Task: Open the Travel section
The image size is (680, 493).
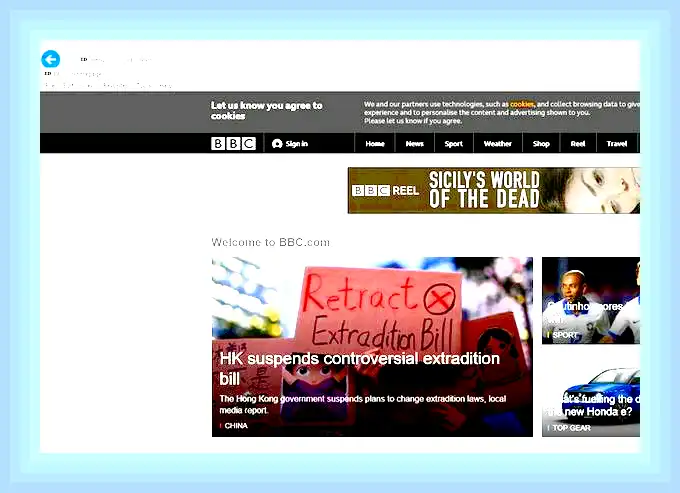Action: coord(617,144)
